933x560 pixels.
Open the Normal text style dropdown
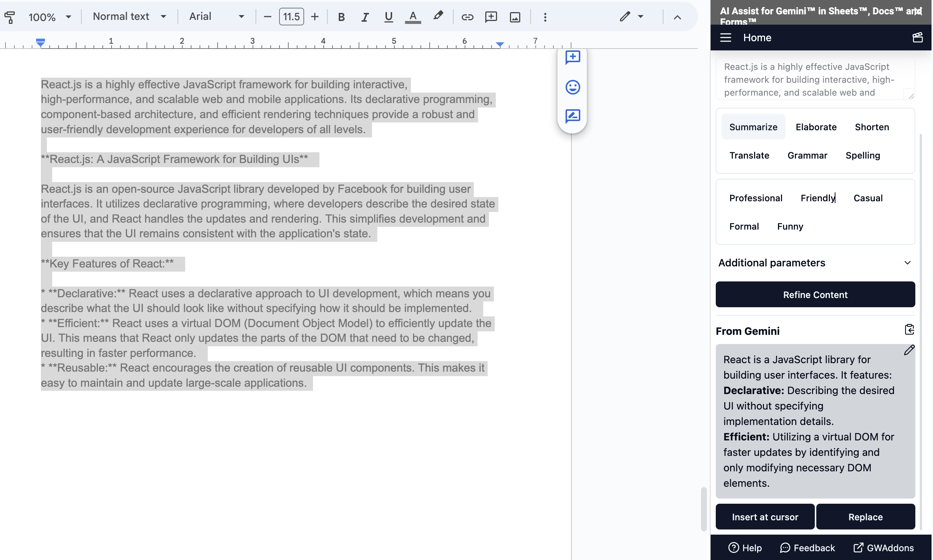(130, 17)
